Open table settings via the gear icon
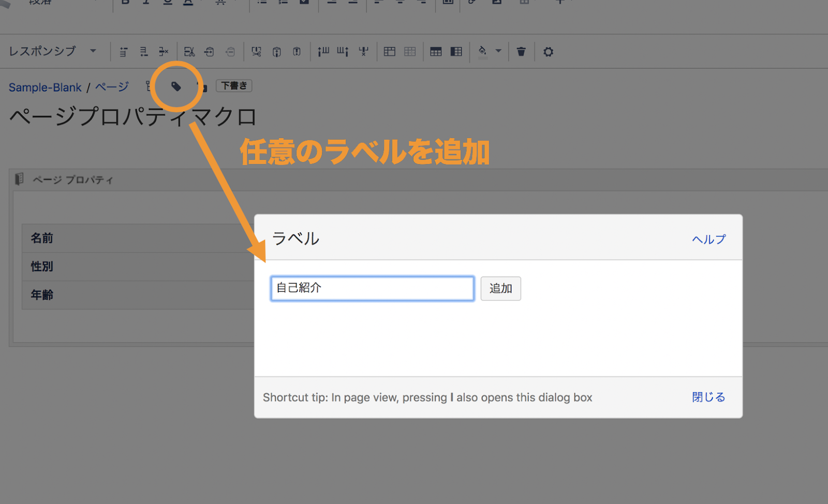 (548, 52)
